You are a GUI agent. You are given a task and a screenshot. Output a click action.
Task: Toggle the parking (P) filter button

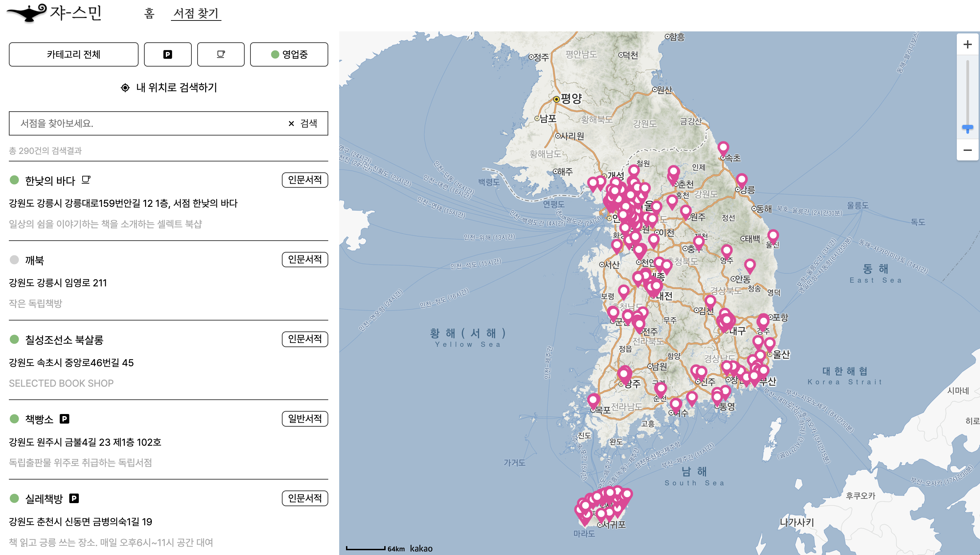168,55
